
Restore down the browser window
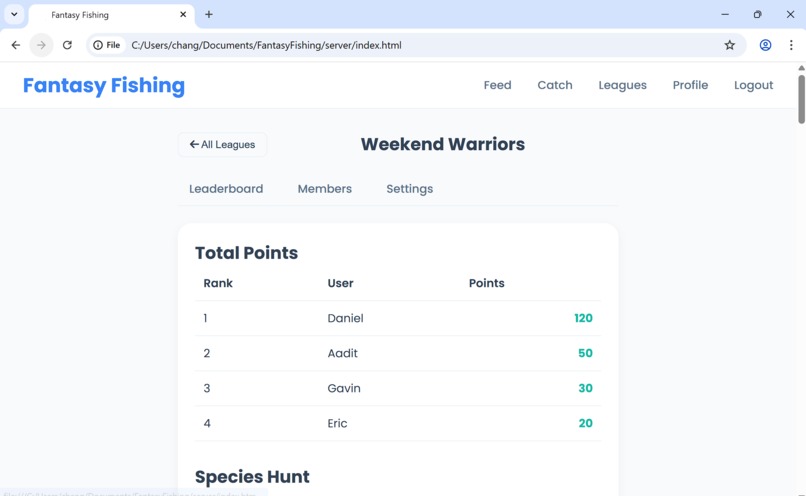coord(757,14)
